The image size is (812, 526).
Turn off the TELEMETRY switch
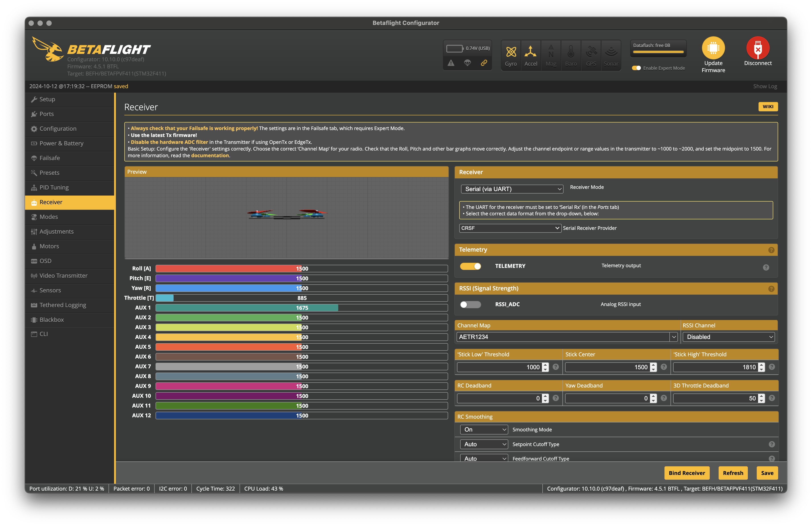470,266
